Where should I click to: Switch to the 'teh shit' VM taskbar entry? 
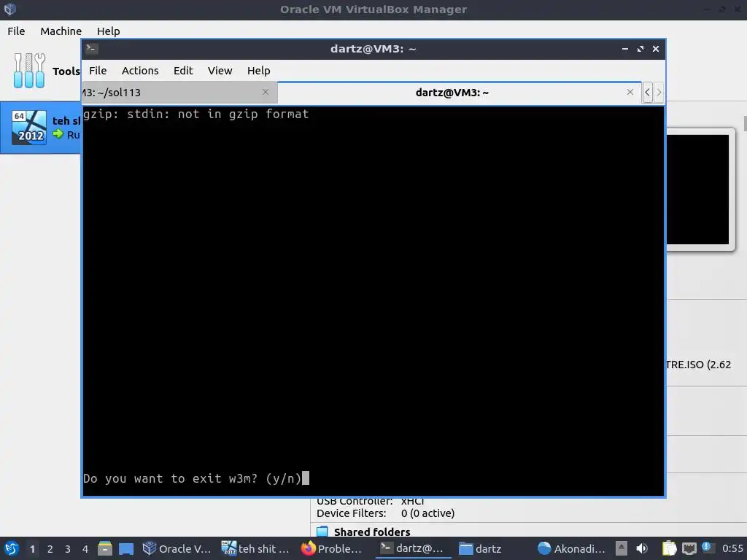tap(256, 548)
